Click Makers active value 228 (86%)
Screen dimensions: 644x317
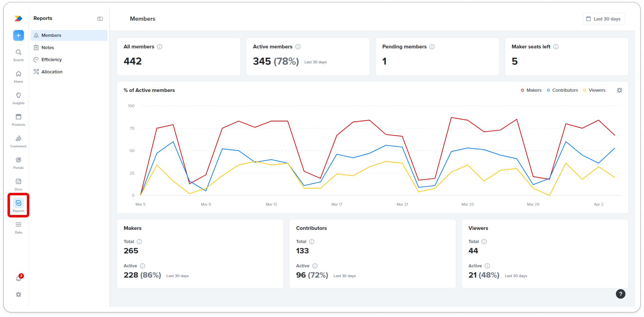(x=142, y=275)
